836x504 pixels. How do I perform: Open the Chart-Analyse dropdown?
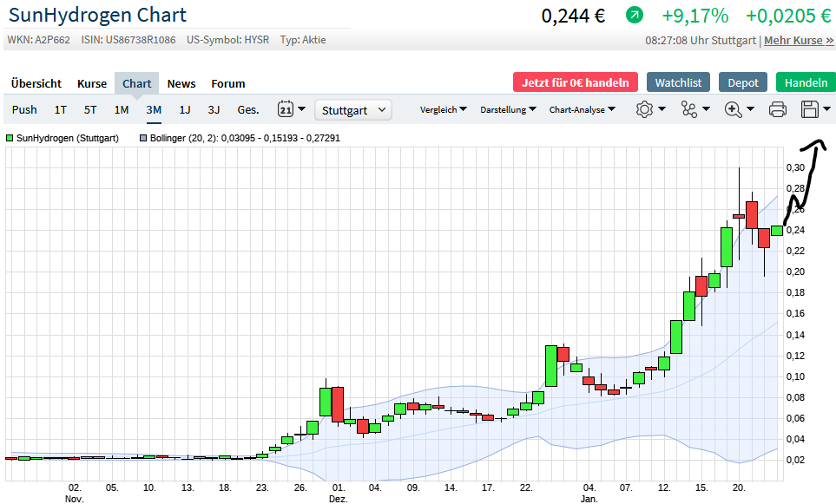[x=583, y=110]
